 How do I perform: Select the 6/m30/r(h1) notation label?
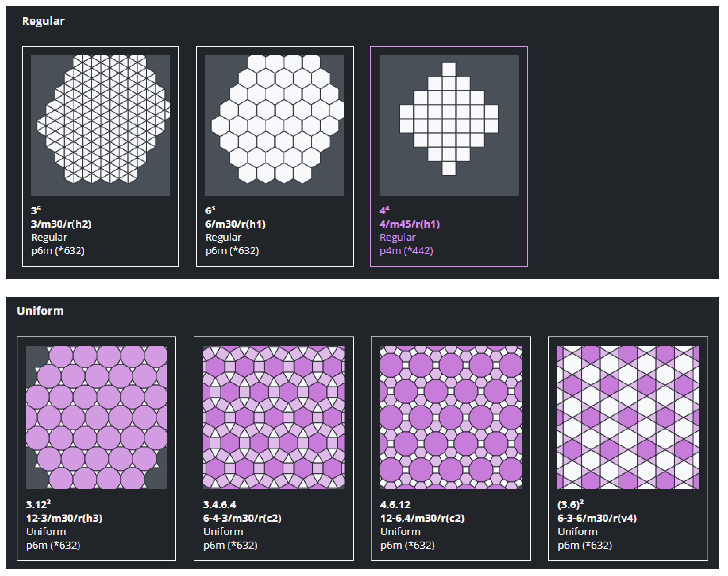235,224
